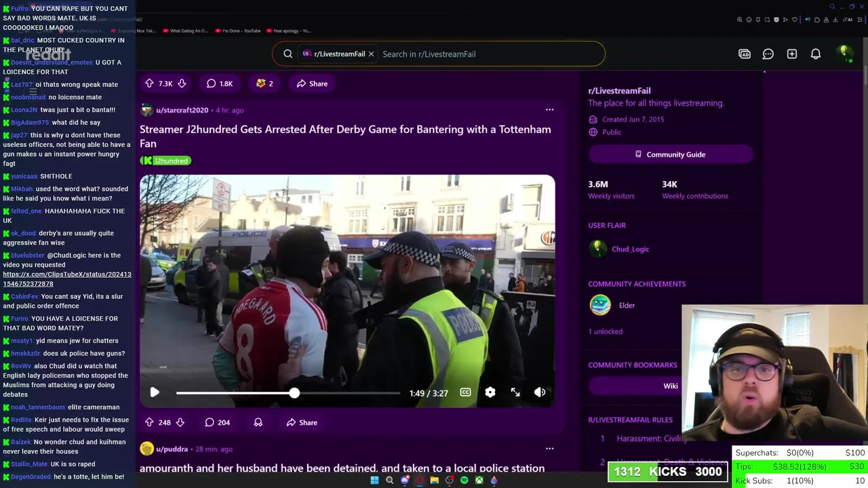Open the Wiki community bookmark
Image resolution: width=868 pixels, height=488 pixels.
click(x=670, y=386)
